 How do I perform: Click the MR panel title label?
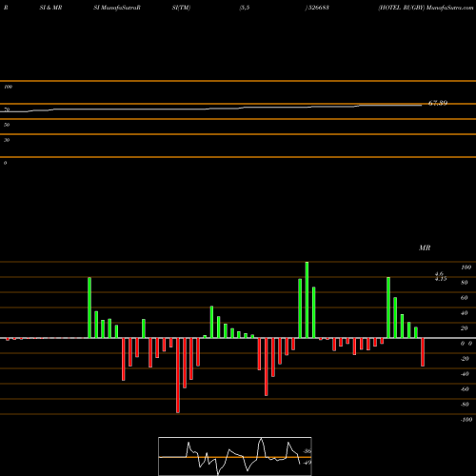point(425,248)
